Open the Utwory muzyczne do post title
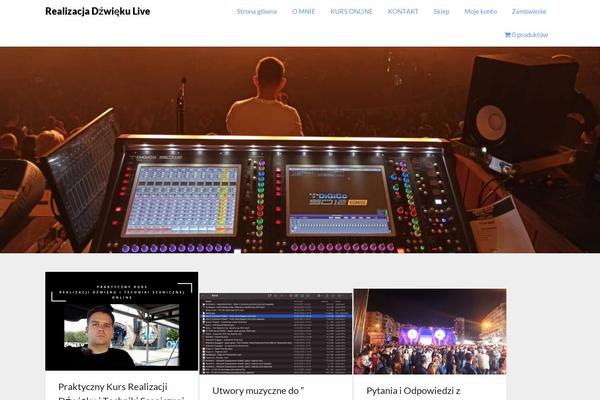Screen dimensions: 600x400 pos(258,391)
